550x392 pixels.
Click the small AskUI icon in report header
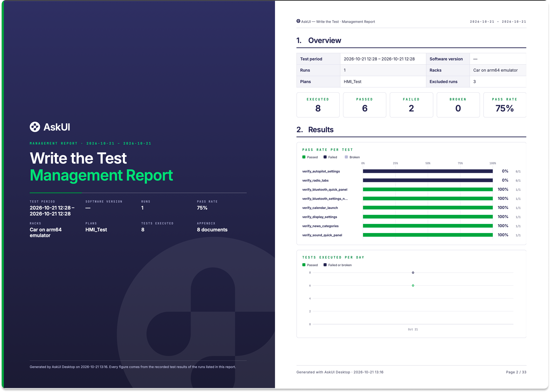[298, 21]
